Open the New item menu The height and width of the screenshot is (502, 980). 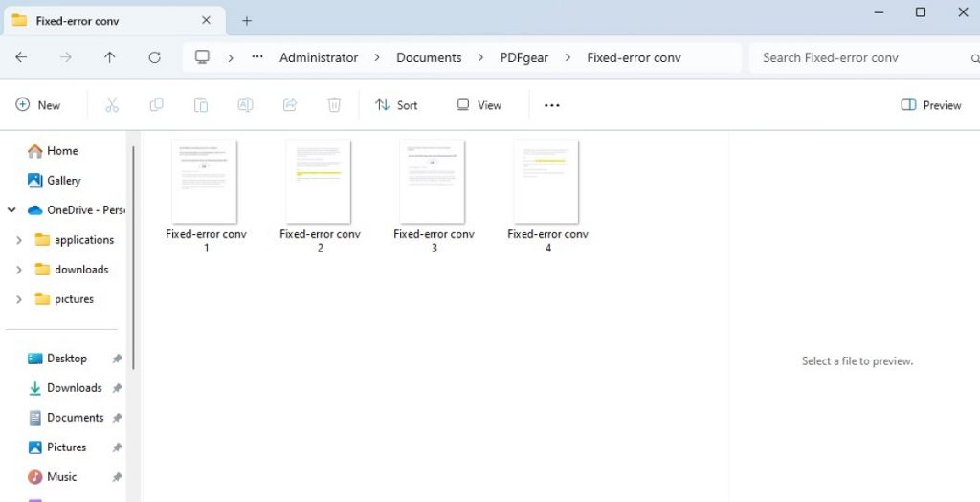click(x=38, y=105)
